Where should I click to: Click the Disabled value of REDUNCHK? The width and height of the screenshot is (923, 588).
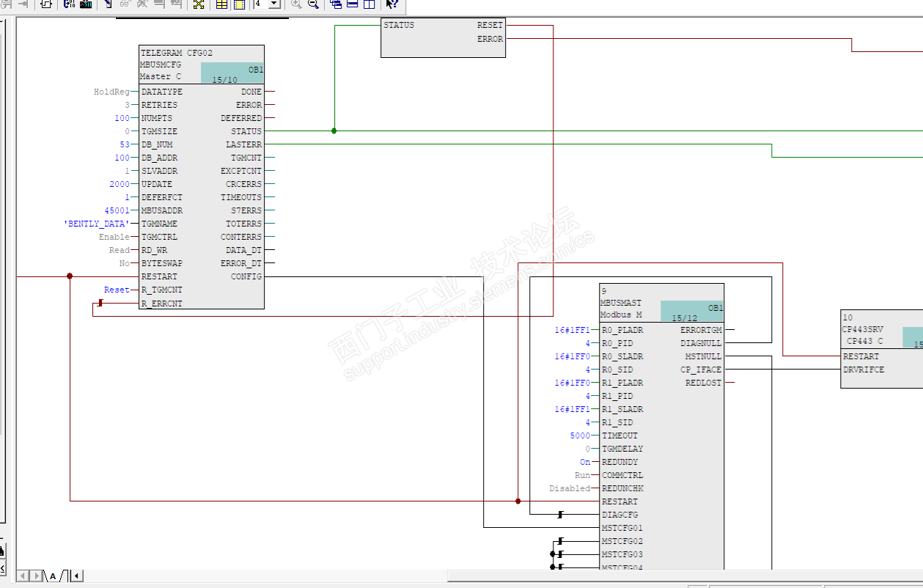(570, 488)
